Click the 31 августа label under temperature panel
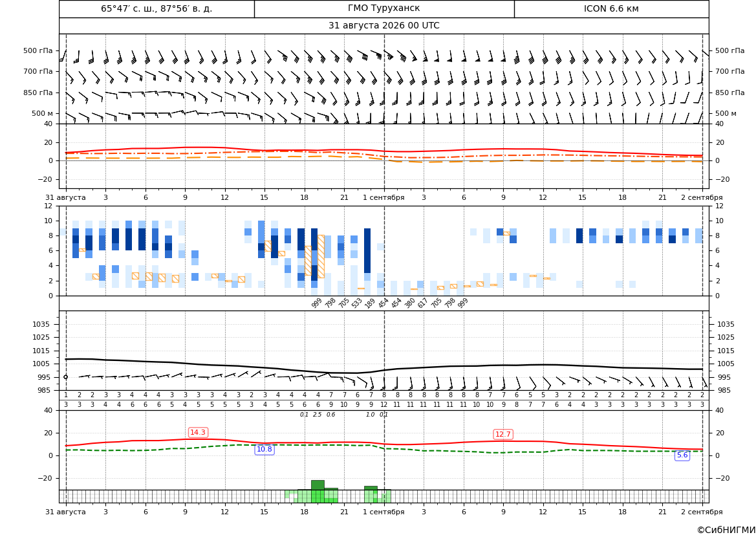 click(x=65, y=197)
